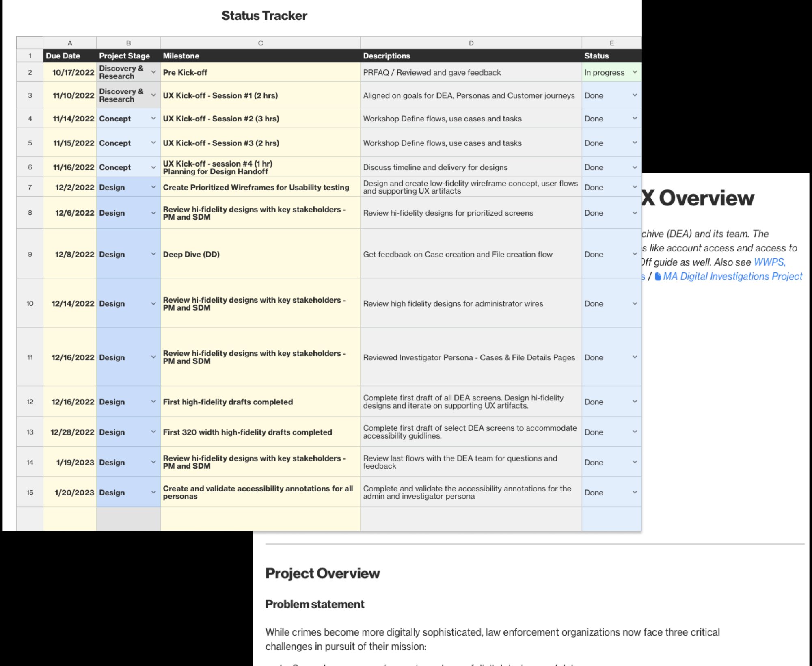This screenshot has width=812, height=666.
Task: Expand the Discovery & Research stage dropdown on row 2
Action: point(153,72)
